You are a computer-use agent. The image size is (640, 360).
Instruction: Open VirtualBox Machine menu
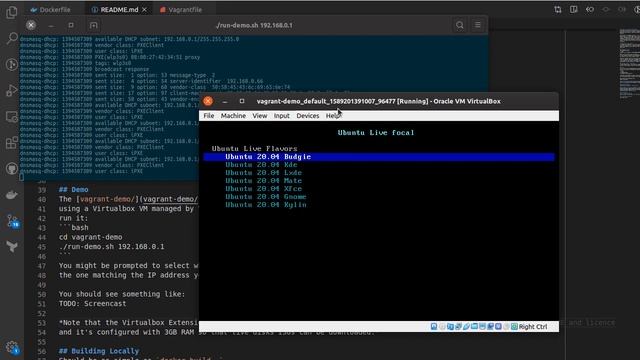point(233,116)
